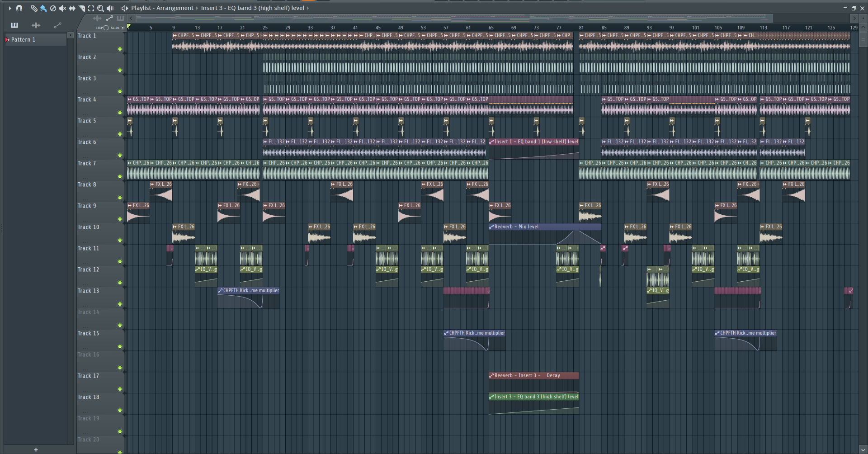Image resolution: width=868 pixels, height=454 pixels.
Task: Open Track 15 first 'CHPFTH Kick..me multiplier' clip menu
Action: click(x=446, y=333)
